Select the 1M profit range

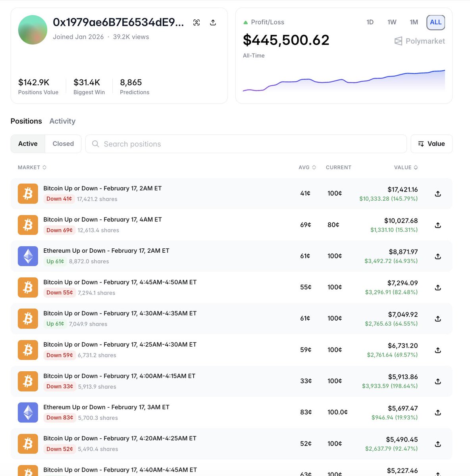[x=414, y=22]
